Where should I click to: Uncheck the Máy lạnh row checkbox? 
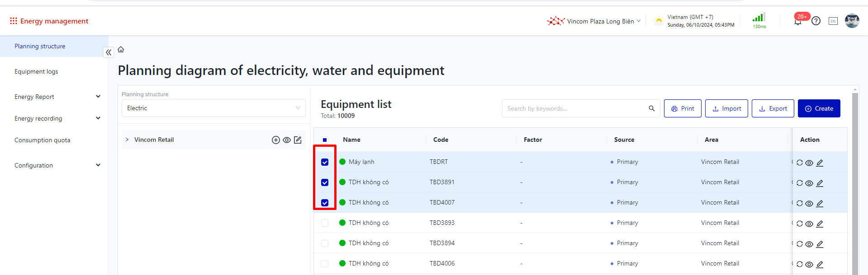pos(325,162)
